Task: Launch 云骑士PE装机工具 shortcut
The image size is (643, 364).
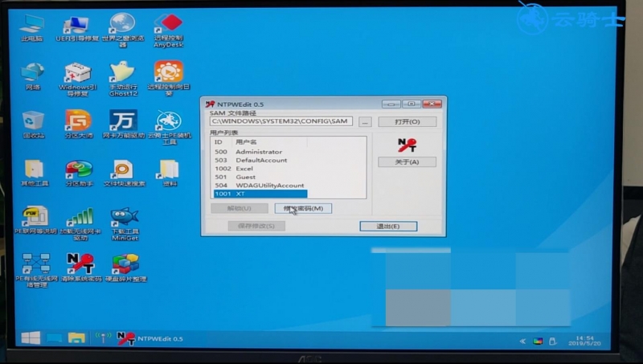Action: point(169,127)
